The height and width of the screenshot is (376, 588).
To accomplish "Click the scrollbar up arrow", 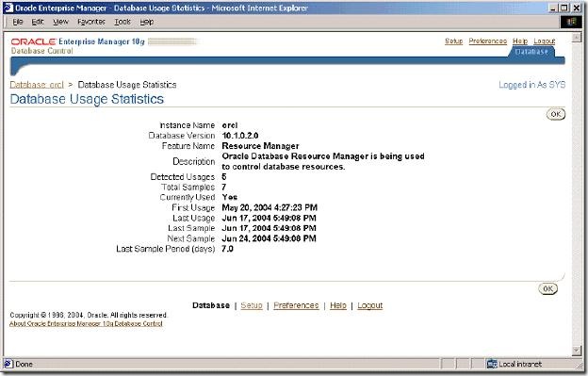I will 577,37.
